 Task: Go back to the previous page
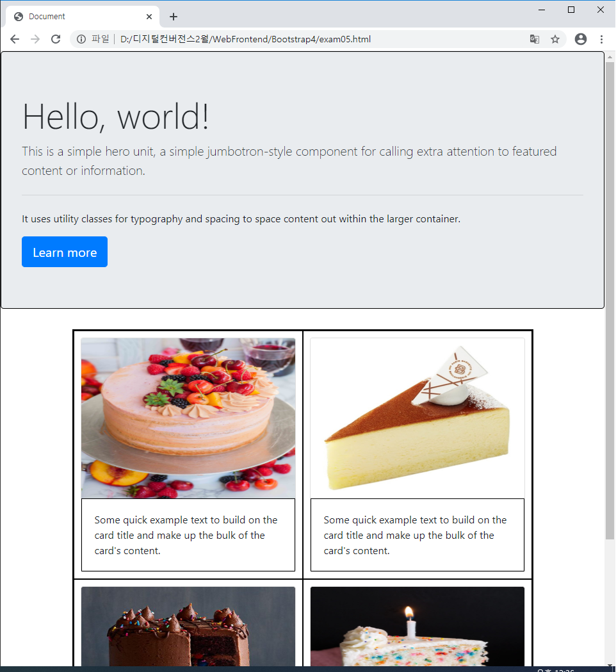pyautogui.click(x=15, y=40)
